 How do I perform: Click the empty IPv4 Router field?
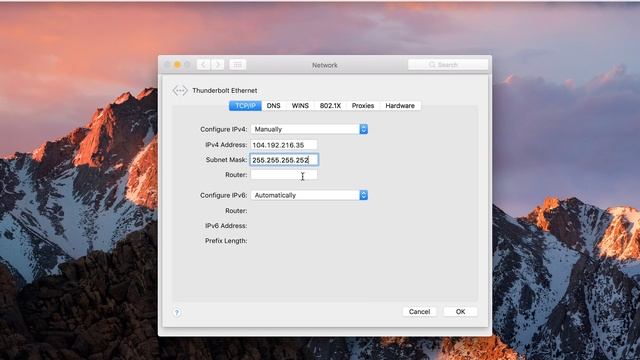284,175
